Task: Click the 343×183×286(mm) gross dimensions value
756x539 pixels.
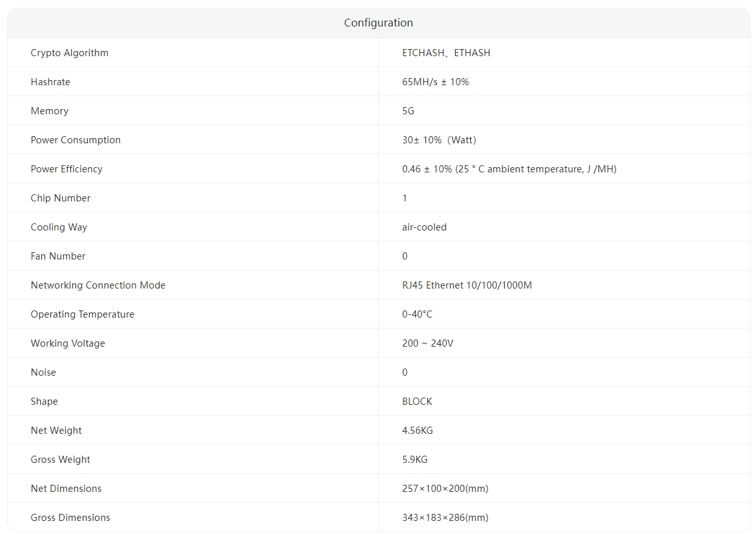Action: point(445,518)
